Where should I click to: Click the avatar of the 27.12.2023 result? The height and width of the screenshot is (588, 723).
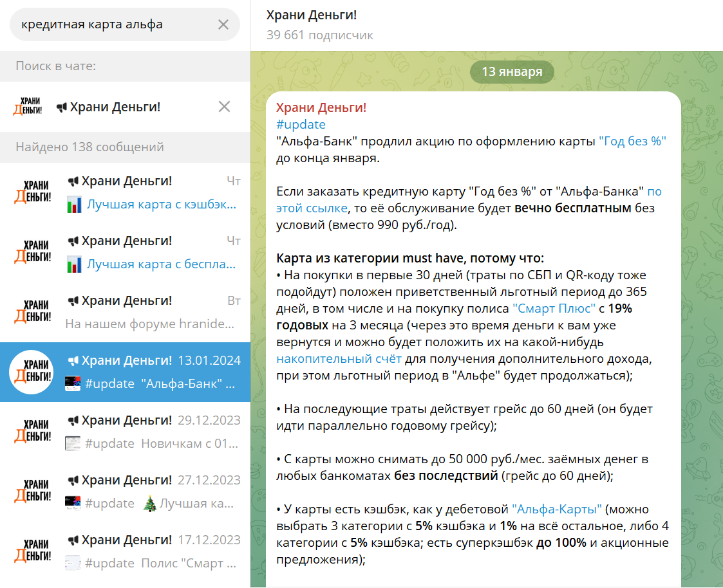coord(32,492)
